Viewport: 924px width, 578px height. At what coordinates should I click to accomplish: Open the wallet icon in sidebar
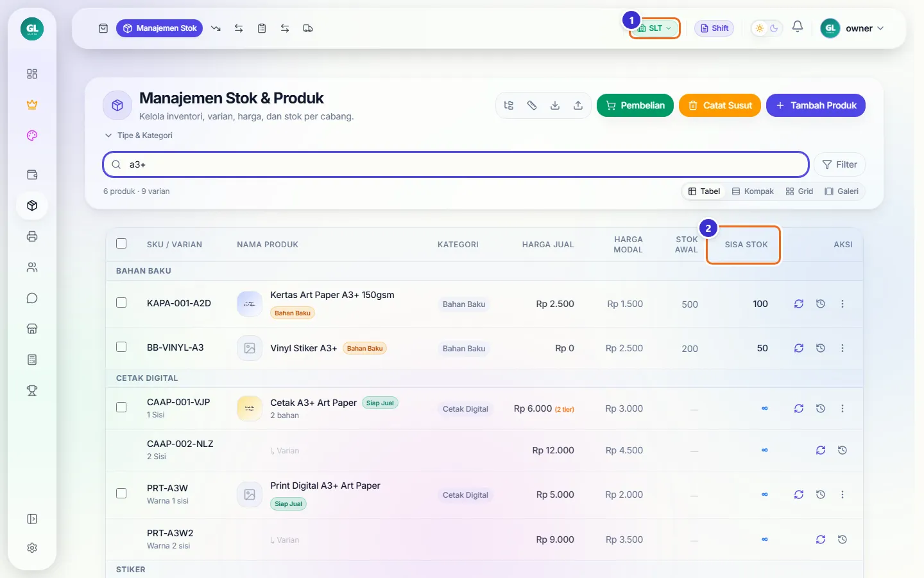pos(32,175)
